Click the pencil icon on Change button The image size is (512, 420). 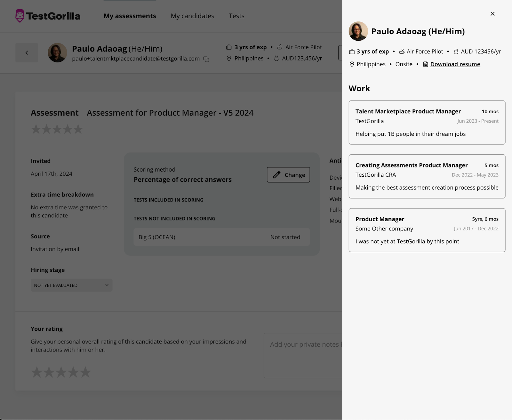pos(276,175)
